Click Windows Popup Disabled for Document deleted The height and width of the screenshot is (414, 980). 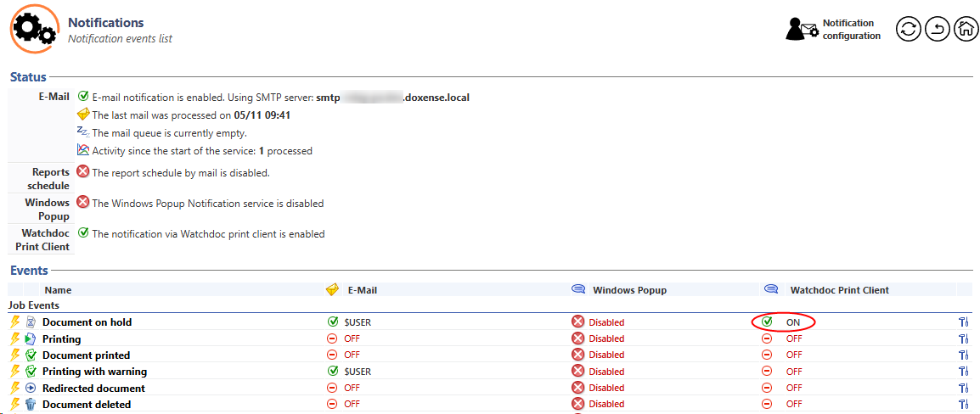605,405
